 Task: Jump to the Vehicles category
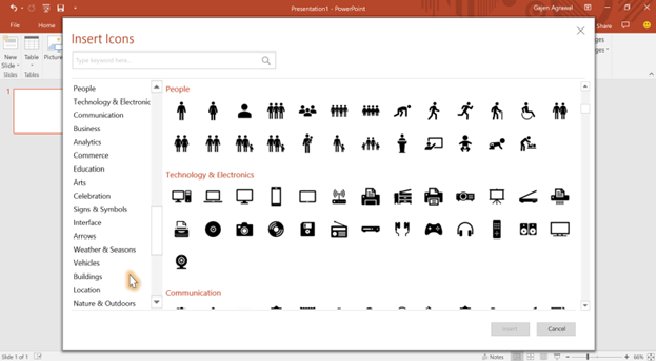click(x=86, y=263)
